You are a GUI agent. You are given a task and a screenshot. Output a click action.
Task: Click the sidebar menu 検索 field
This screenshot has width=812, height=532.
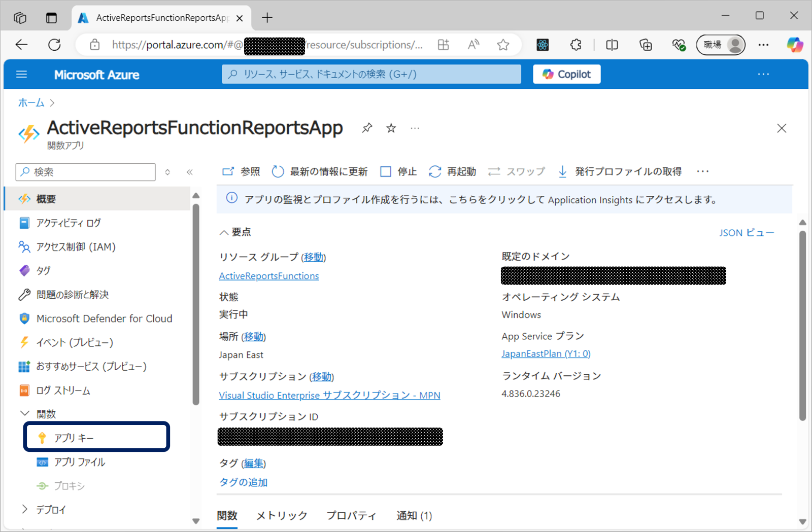click(85, 172)
